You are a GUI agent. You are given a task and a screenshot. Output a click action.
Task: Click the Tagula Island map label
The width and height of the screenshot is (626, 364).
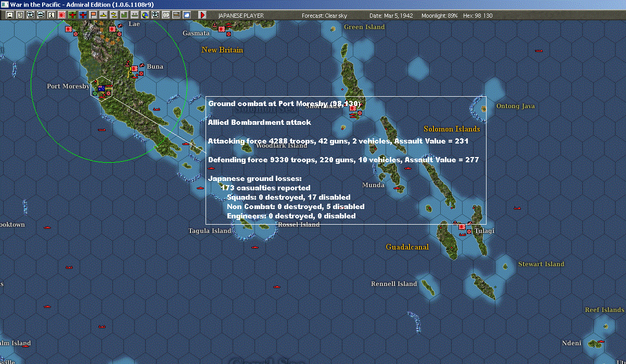tap(209, 231)
